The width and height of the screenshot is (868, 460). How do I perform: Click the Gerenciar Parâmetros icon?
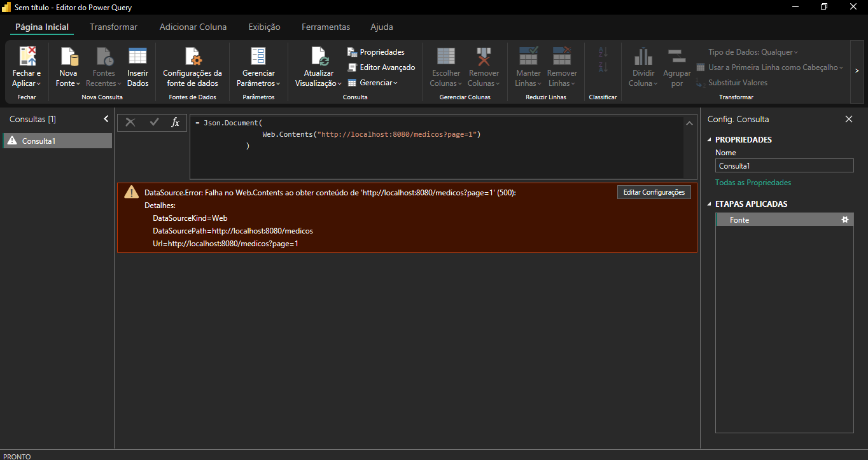[258, 56]
